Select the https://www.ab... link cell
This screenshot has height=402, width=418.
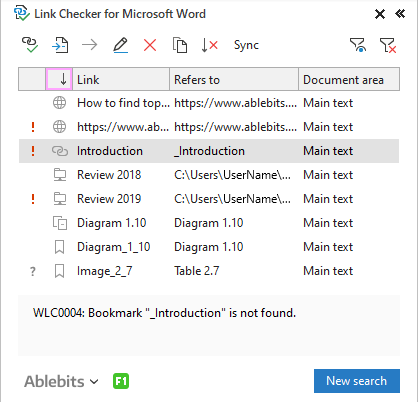[123, 127]
